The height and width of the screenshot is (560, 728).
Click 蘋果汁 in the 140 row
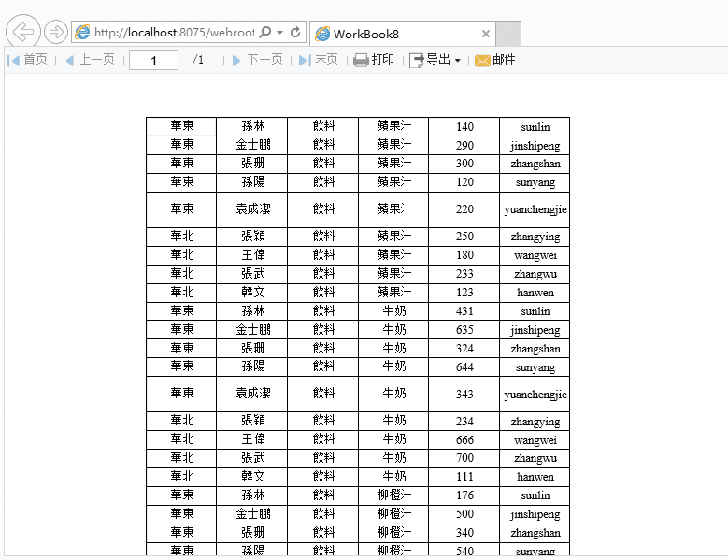(x=393, y=126)
